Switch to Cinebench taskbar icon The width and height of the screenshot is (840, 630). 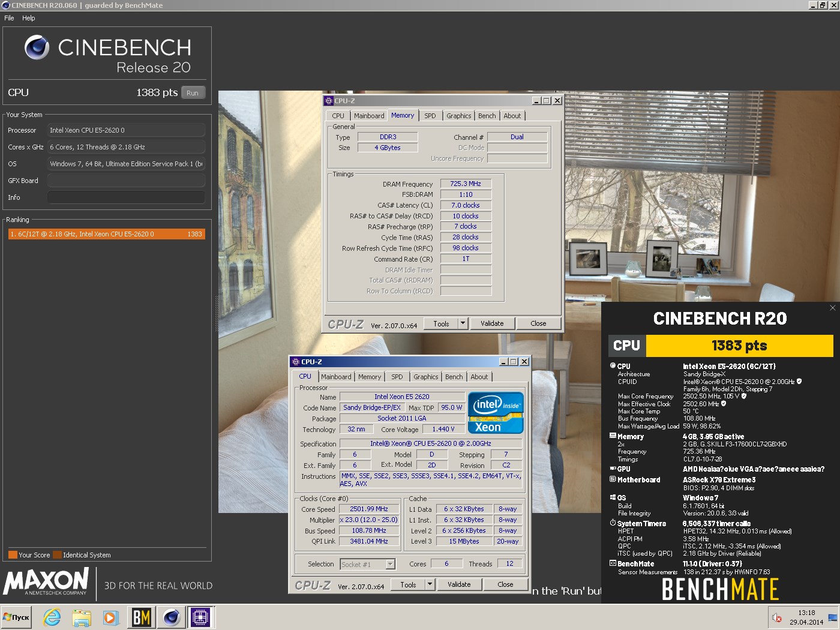click(171, 617)
